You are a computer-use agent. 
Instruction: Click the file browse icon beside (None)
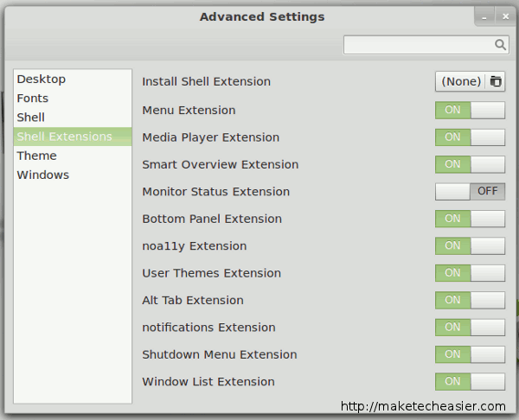click(x=496, y=81)
